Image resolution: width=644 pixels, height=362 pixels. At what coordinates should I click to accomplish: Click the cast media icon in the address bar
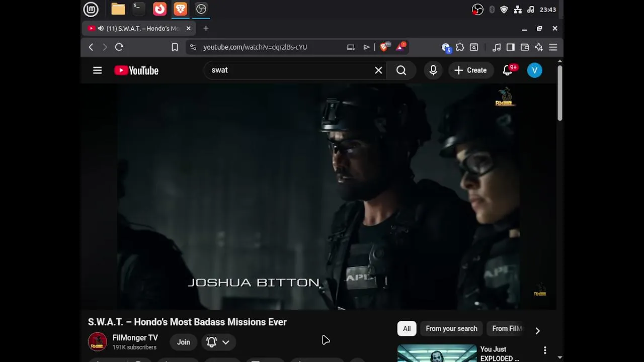click(x=351, y=47)
